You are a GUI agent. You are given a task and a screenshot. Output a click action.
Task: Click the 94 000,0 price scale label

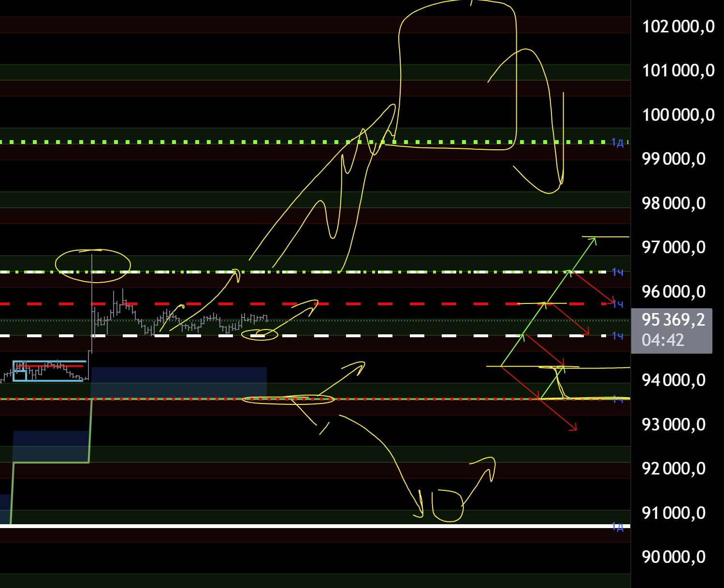coord(673,380)
